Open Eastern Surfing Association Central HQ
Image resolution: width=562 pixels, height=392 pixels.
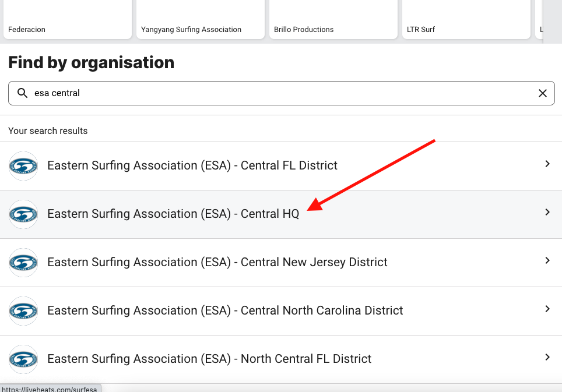281,214
